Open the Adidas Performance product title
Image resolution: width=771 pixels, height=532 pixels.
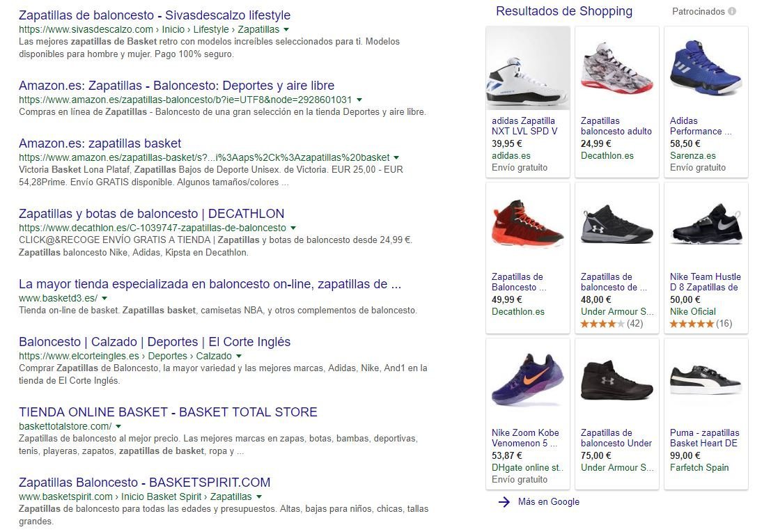coord(701,126)
